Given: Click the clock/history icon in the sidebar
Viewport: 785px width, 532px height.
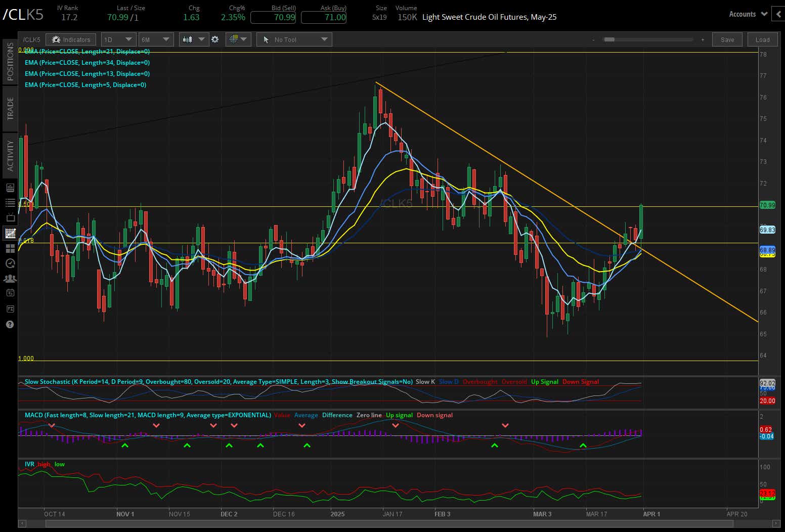Looking at the screenshot, I should (x=10, y=263).
